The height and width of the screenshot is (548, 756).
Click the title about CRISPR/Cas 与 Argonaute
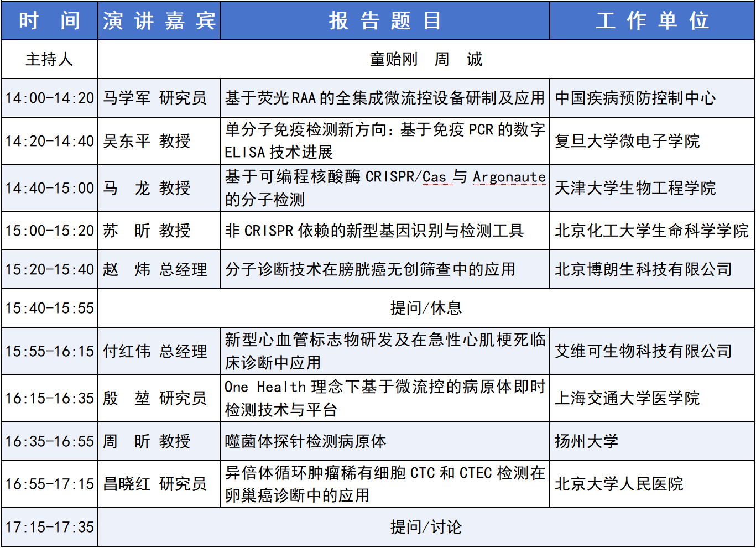(385, 188)
